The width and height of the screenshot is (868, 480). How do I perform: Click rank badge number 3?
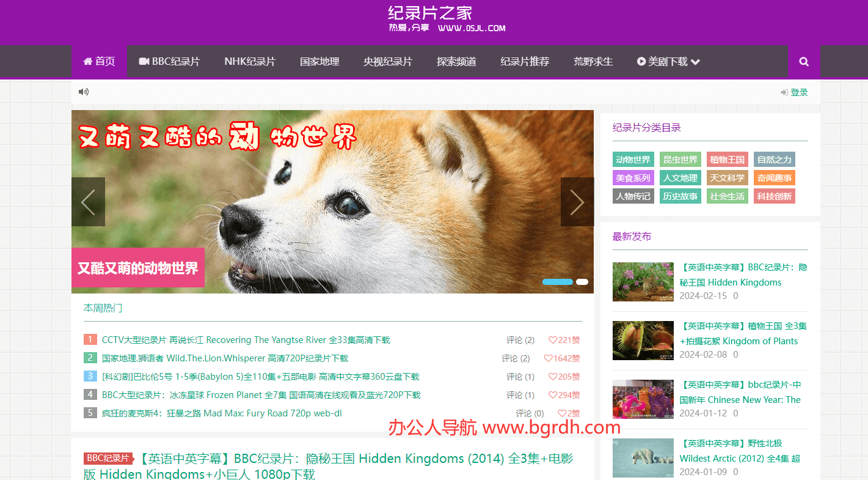[90, 376]
